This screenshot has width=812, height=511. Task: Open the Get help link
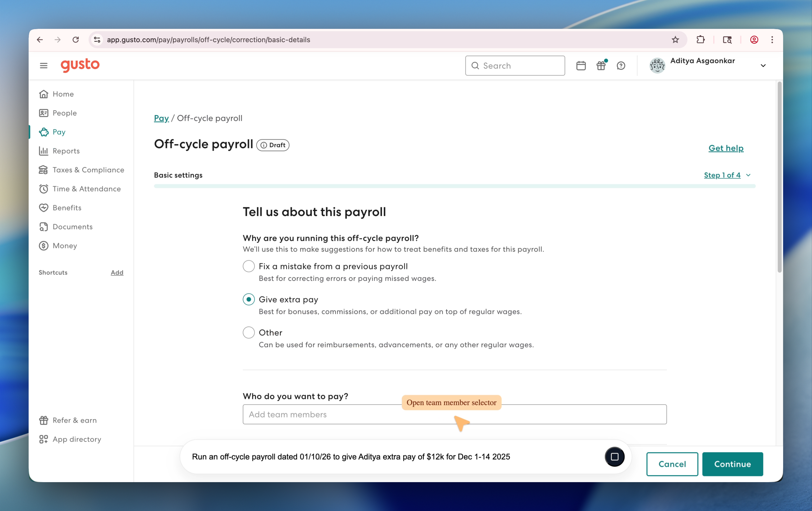coord(726,148)
